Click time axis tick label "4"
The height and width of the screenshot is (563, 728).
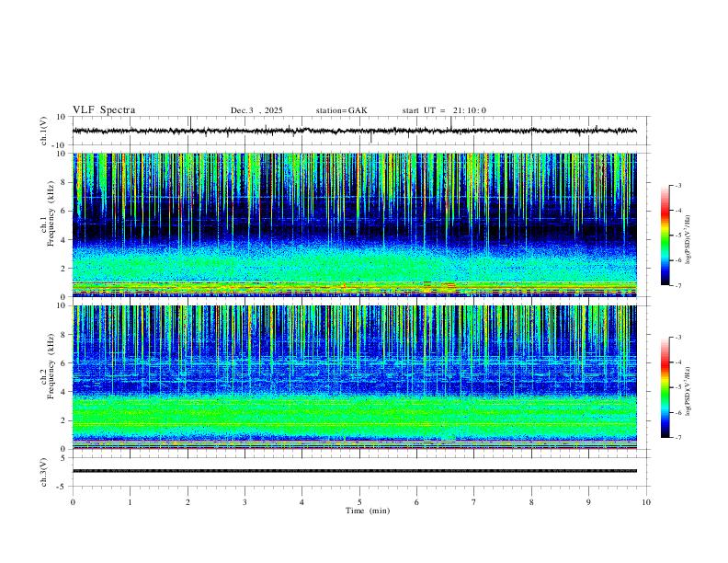(x=301, y=502)
